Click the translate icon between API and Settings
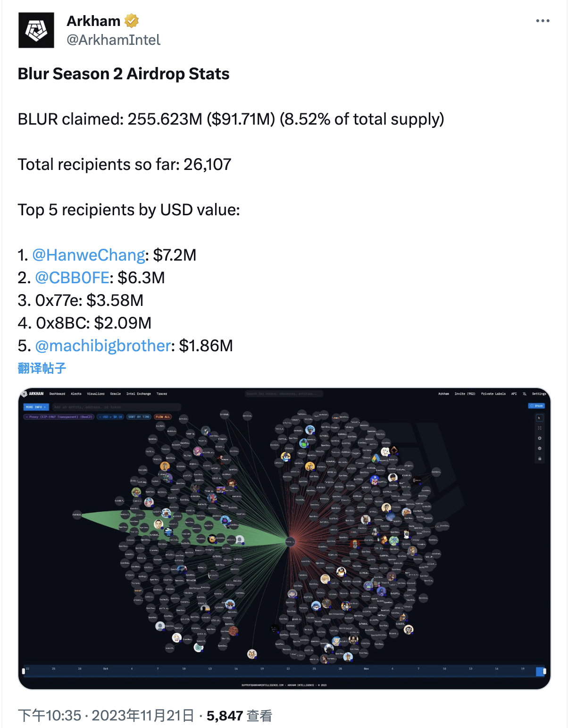Screen dimensions: 568x728 tap(524, 394)
